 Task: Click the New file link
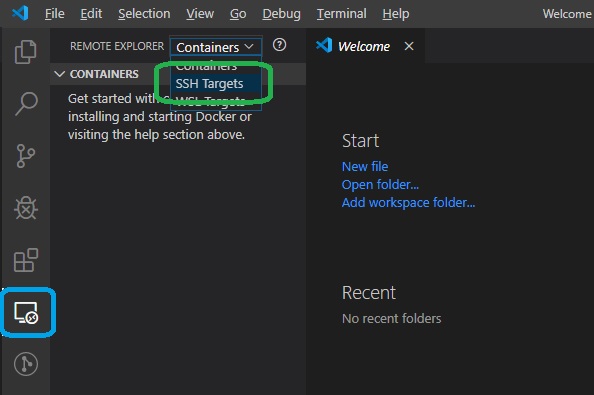point(365,166)
